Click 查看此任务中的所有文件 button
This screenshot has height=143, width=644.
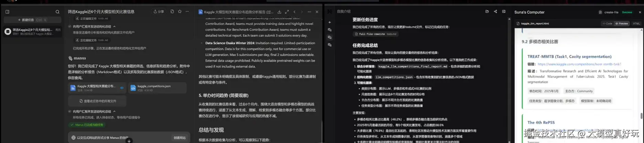click(97, 101)
